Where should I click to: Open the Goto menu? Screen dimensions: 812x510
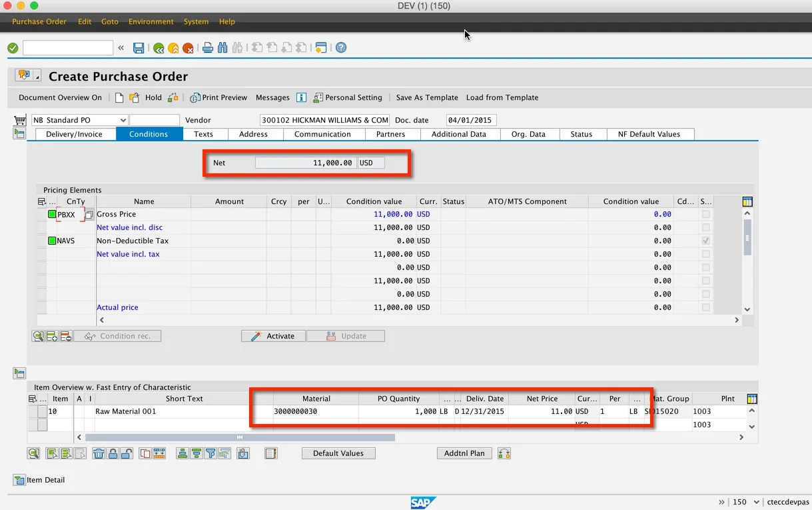(110, 21)
